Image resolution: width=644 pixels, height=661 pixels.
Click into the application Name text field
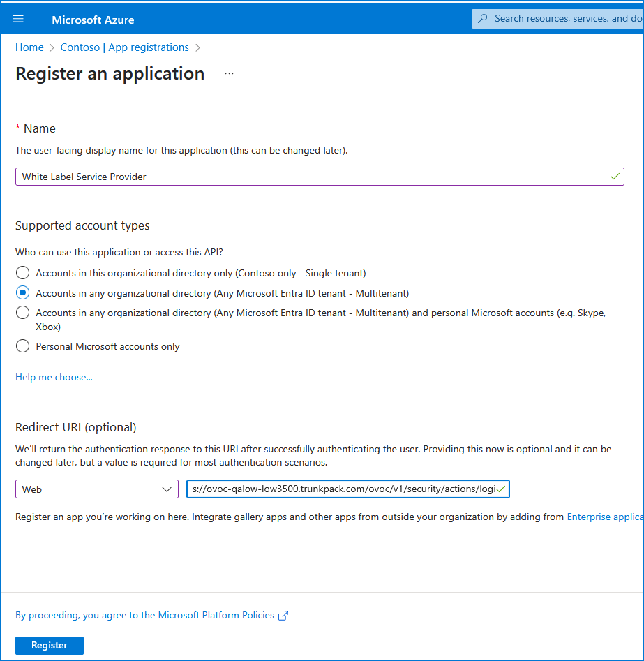307,177
